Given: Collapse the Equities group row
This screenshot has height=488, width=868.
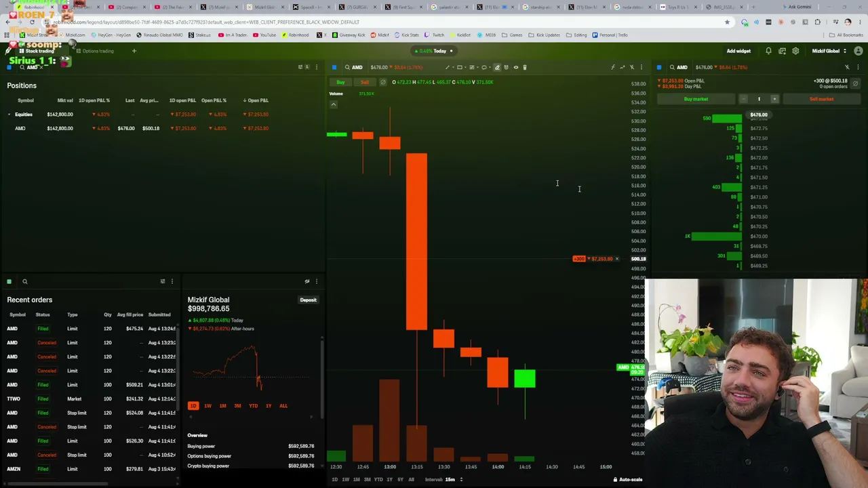Looking at the screenshot, I should pos(9,115).
